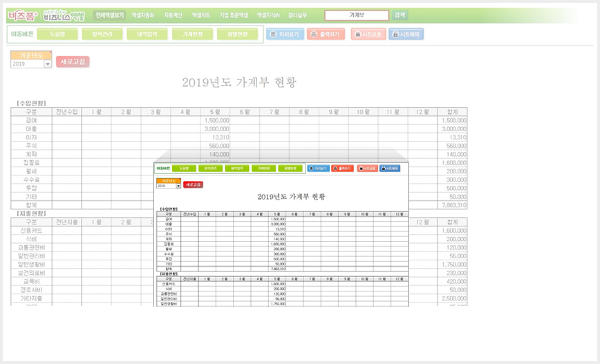The width and height of the screenshot is (600, 364).
Task: Open the year dropdown arrow in foreground preview
Action: tap(178, 186)
